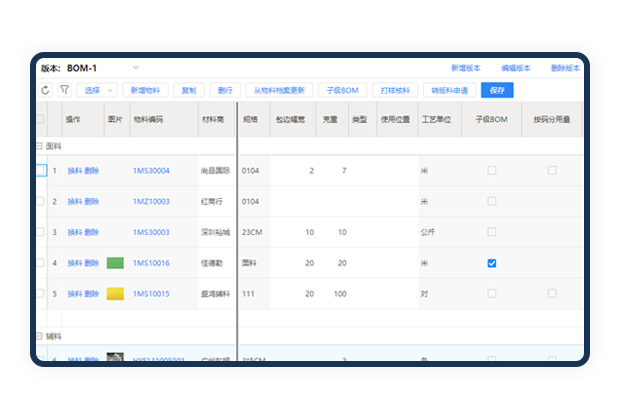The image size is (620, 420).
Task: Click the filter funnel icon
Action: tap(64, 90)
